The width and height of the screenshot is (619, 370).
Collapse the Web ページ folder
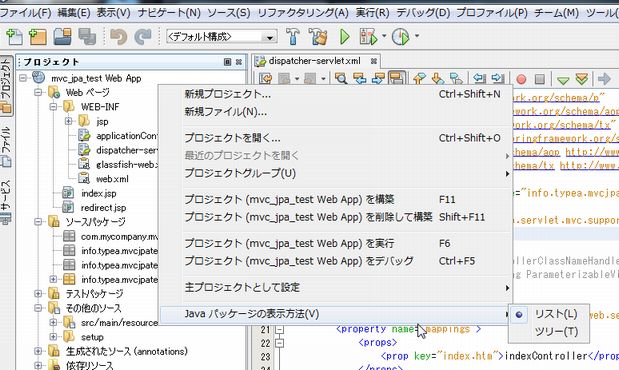click(x=38, y=92)
